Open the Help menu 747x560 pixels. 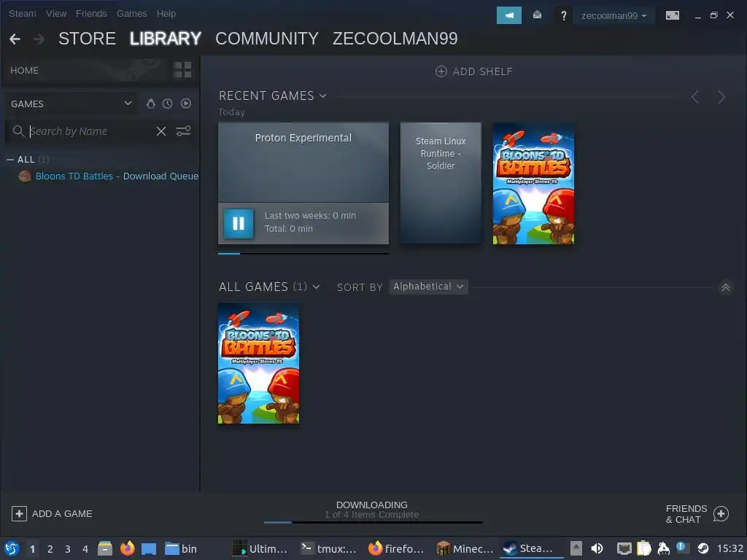pos(166,13)
